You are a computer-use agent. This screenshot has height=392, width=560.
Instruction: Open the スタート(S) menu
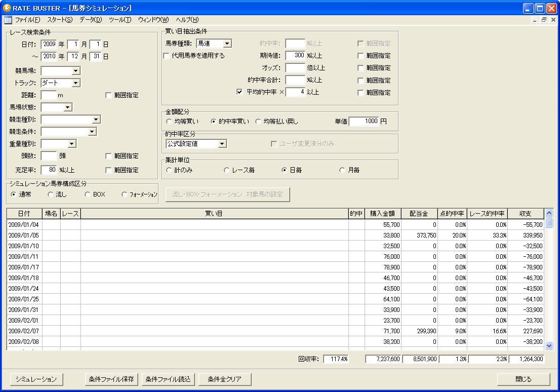tap(60, 20)
